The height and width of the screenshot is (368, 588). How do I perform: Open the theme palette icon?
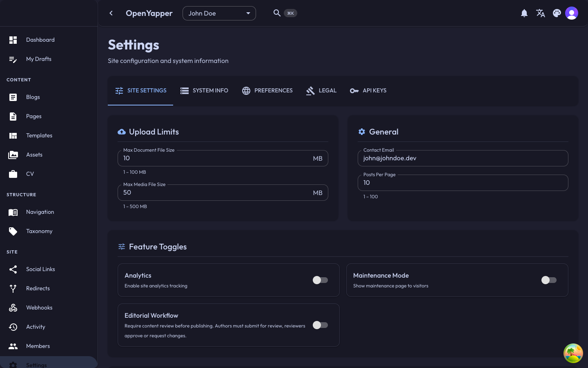pos(557,13)
